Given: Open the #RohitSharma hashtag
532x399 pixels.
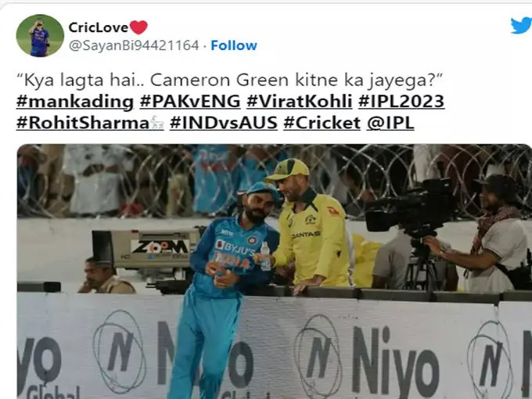Looking at the screenshot, I should [x=83, y=123].
